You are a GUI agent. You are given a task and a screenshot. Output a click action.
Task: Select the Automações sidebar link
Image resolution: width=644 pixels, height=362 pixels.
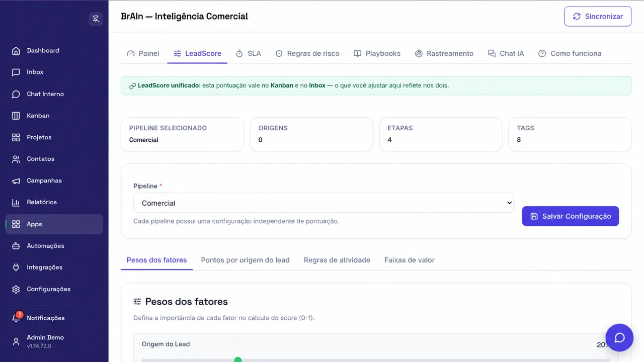[54, 246]
